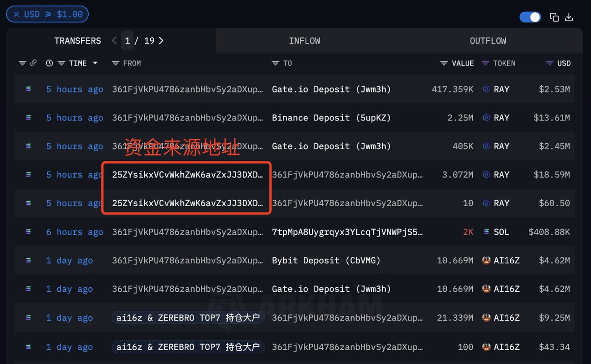This screenshot has height=364, width=591.
Task: Click Solana icon in the Bybit Deposit row
Action: coord(28,260)
